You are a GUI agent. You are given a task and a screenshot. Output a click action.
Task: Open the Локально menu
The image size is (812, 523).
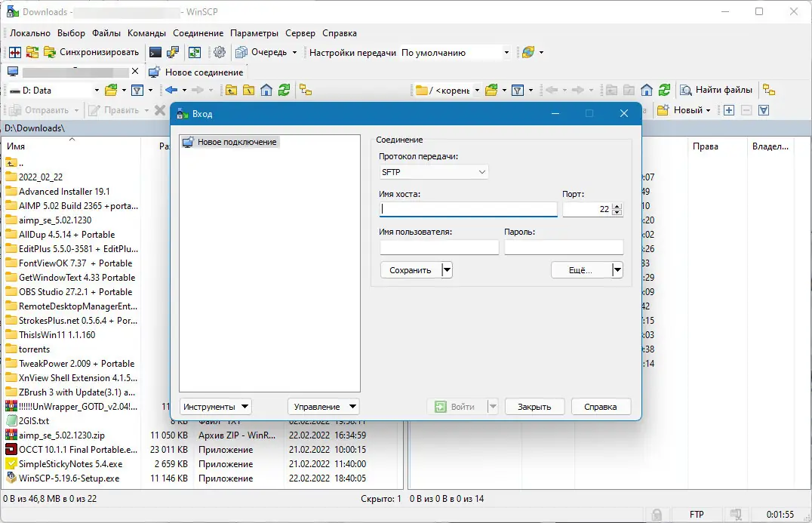30,33
